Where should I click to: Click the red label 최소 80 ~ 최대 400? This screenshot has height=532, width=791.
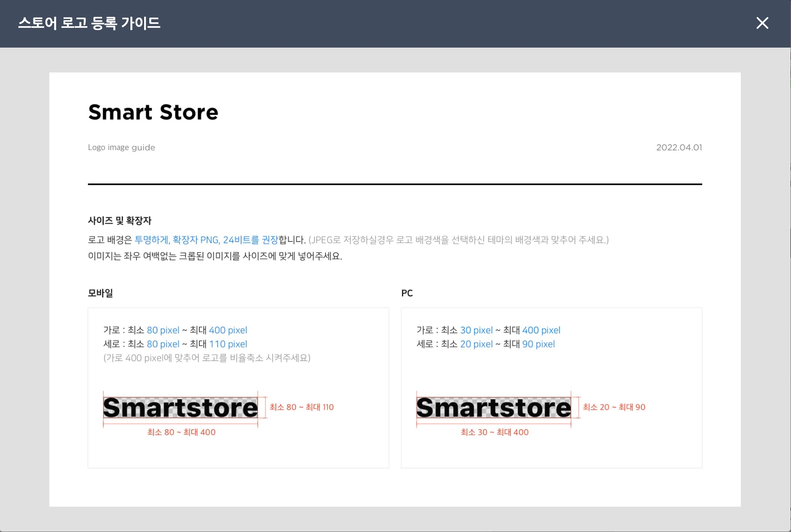pos(181,432)
